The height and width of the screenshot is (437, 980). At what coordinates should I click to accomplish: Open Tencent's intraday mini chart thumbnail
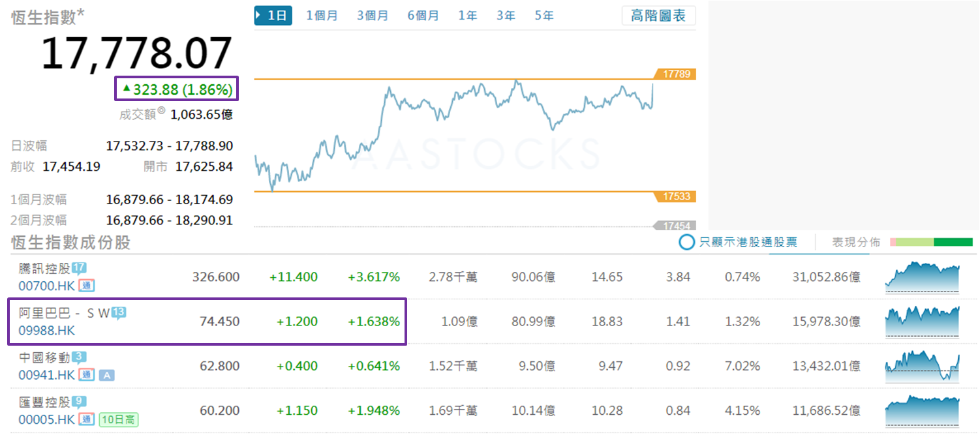[x=922, y=277]
